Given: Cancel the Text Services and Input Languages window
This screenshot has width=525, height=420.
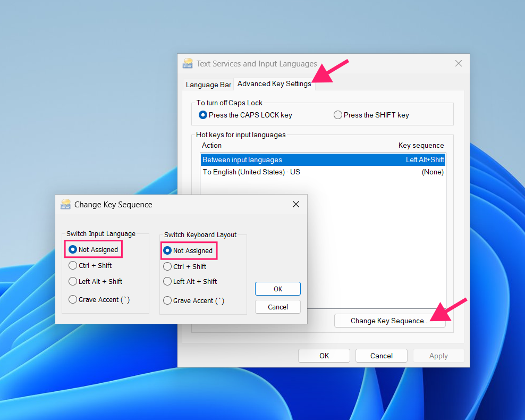Looking at the screenshot, I should pyautogui.click(x=382, y=356).
